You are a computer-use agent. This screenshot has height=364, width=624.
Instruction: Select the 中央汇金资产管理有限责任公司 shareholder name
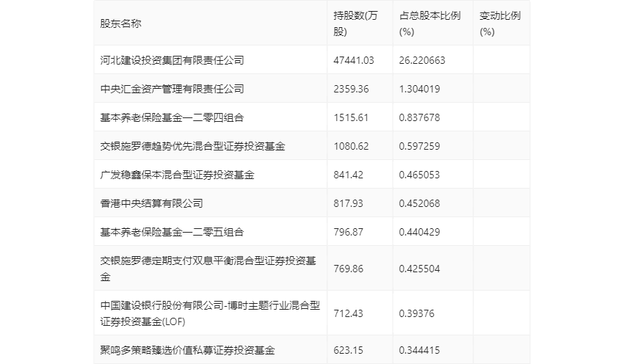172,89
